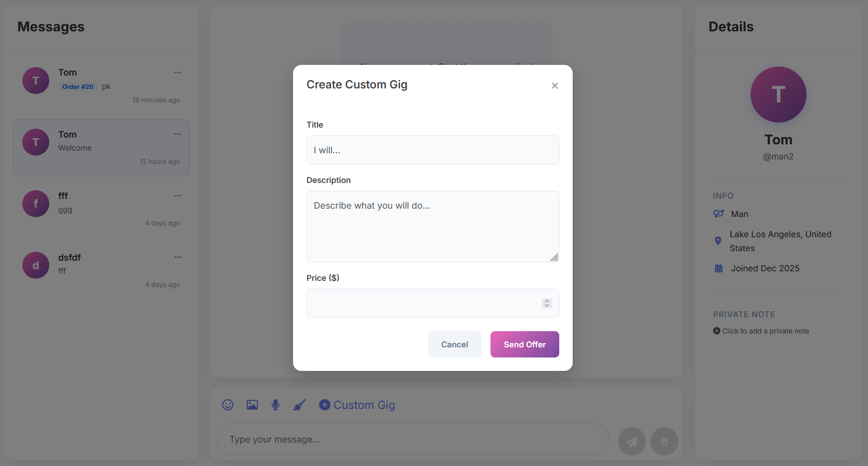
Task: Click the Custom Gig plus link
Action: (357, 405)
